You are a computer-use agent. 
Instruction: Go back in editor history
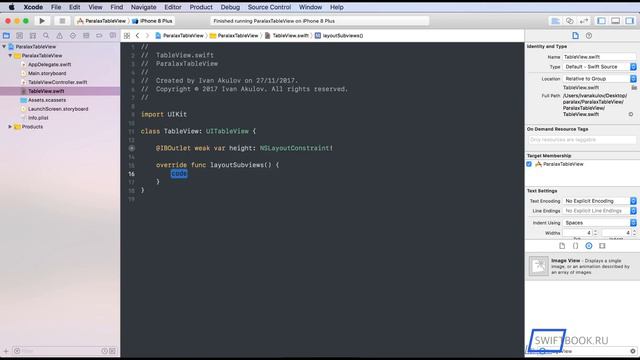point(138,36)
